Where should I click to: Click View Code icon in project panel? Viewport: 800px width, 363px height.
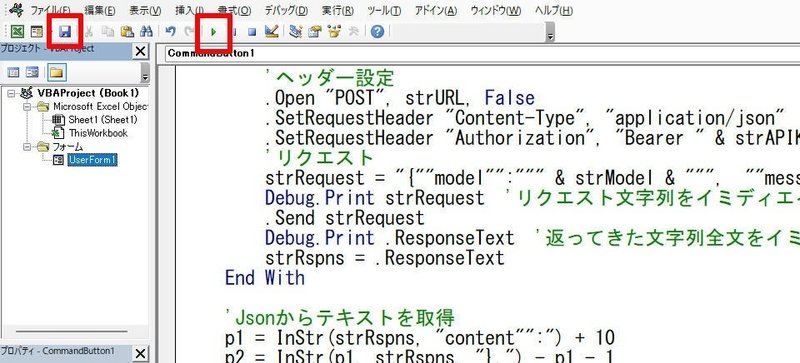point(14,72)
